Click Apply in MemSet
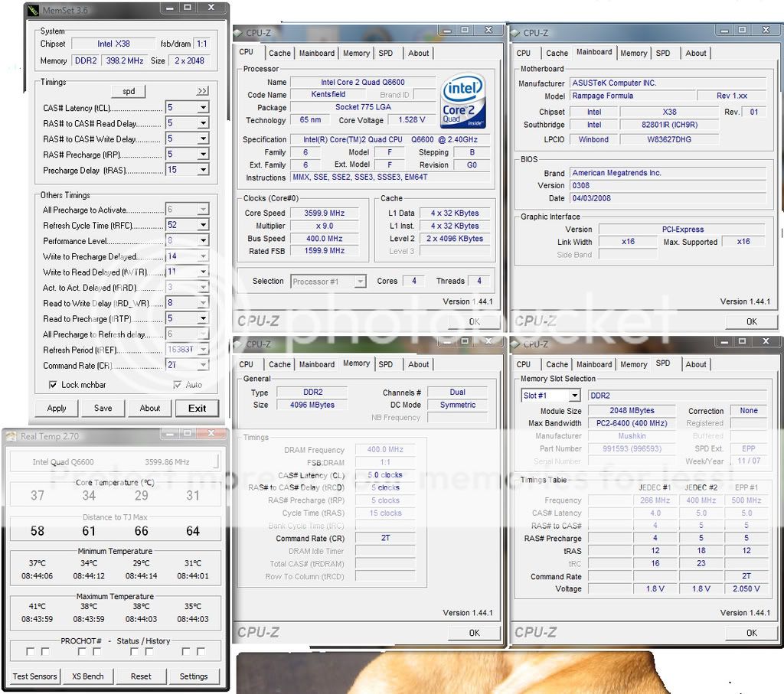 pyautogui.click(x=57, y=408)
